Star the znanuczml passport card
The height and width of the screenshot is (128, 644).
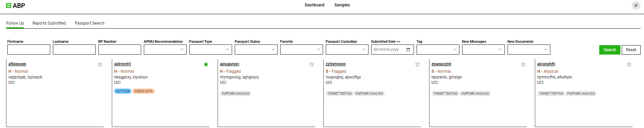(523, 64)
